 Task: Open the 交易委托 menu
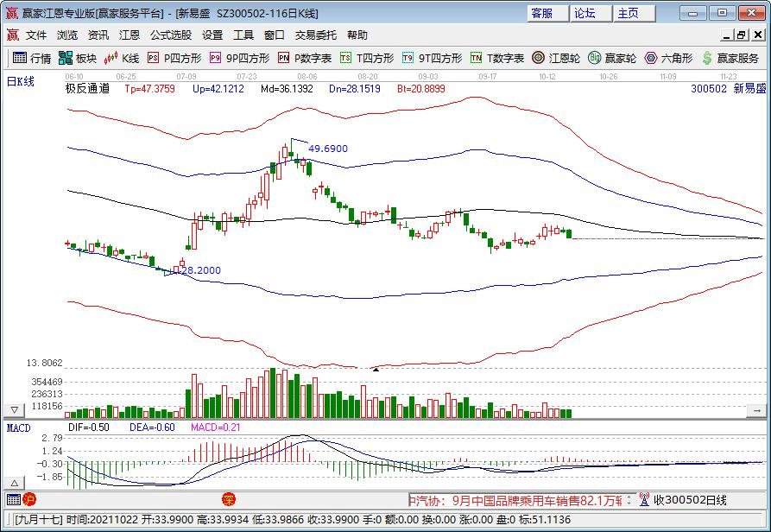tap(316, 35)
